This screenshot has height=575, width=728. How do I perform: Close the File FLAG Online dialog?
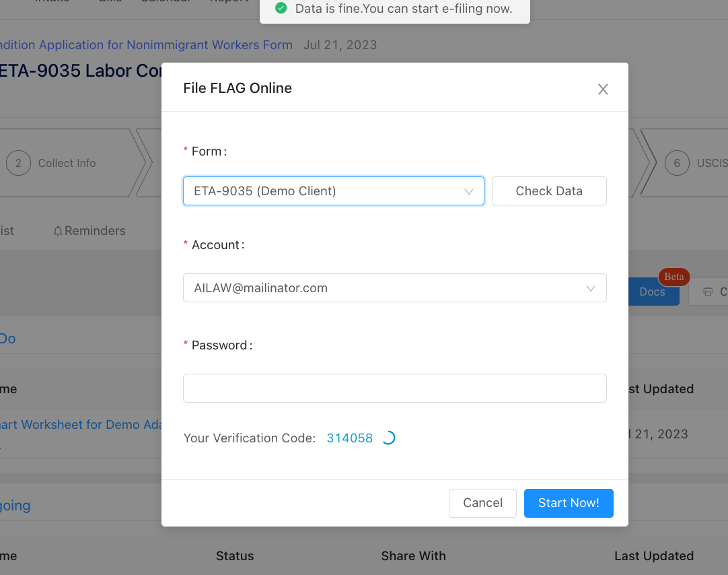(603, 89)
